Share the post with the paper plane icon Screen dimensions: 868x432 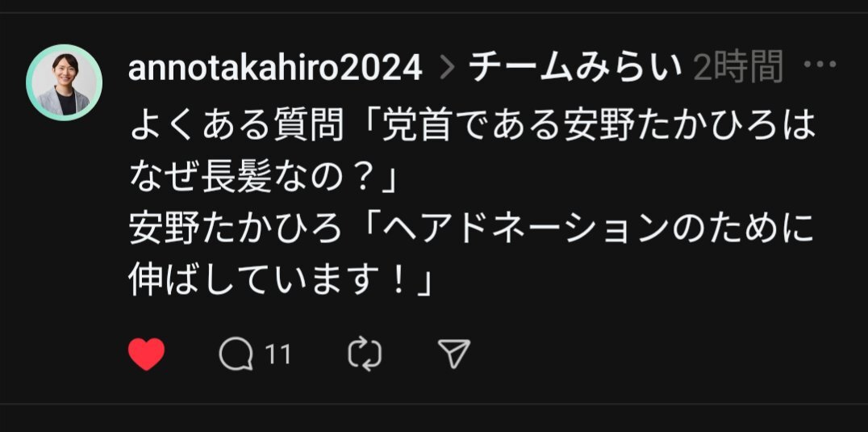(x=454, y=354)
